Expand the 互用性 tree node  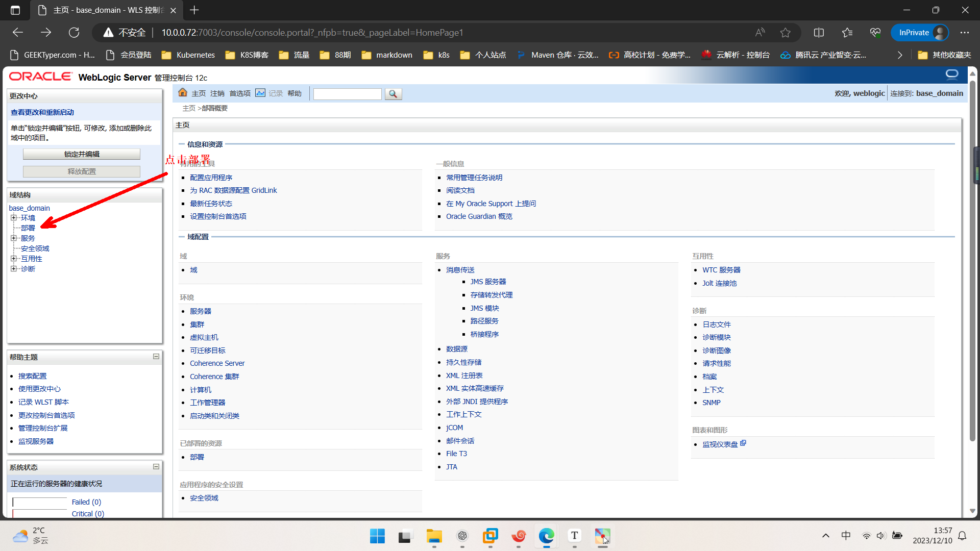click(14, 259)
